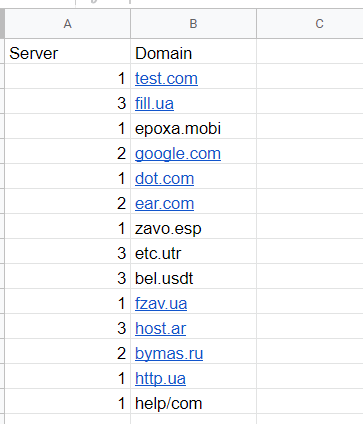
Task: Follow the host.ar hyperlink
Action: [x=160, y=329]
